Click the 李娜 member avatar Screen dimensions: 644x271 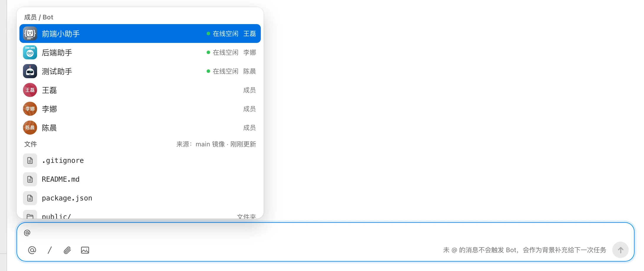[x=30, y=109]
